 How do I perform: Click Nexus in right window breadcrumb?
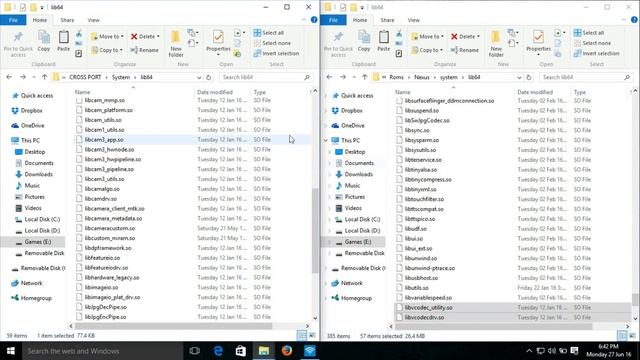coord(422,77)
